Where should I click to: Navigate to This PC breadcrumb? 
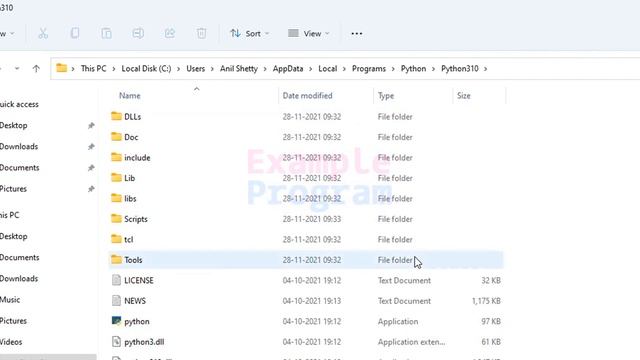click(x=93, y=69)
